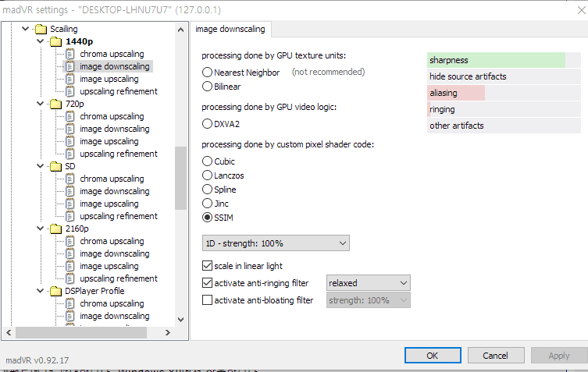Open the 1D strength 100% dropdown
588x372 pixels.
pyautogui.click(x=275, y=243)
